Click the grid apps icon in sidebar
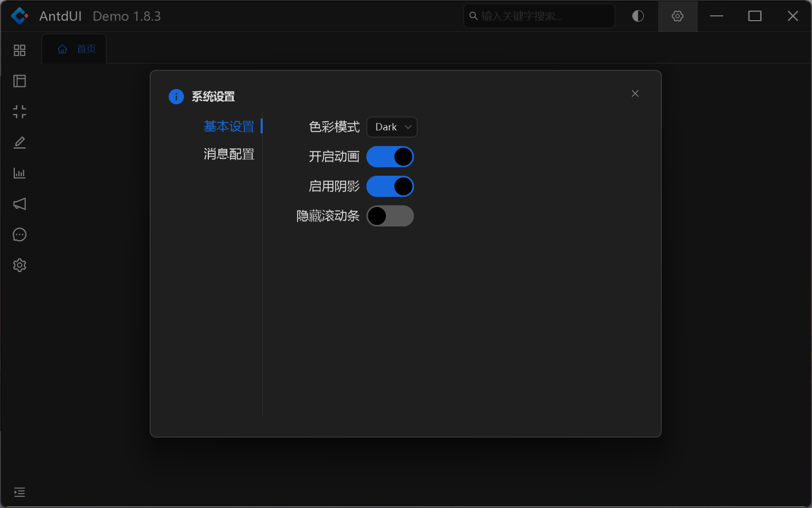This screenshot has width=812, height=508. point(20,50)
